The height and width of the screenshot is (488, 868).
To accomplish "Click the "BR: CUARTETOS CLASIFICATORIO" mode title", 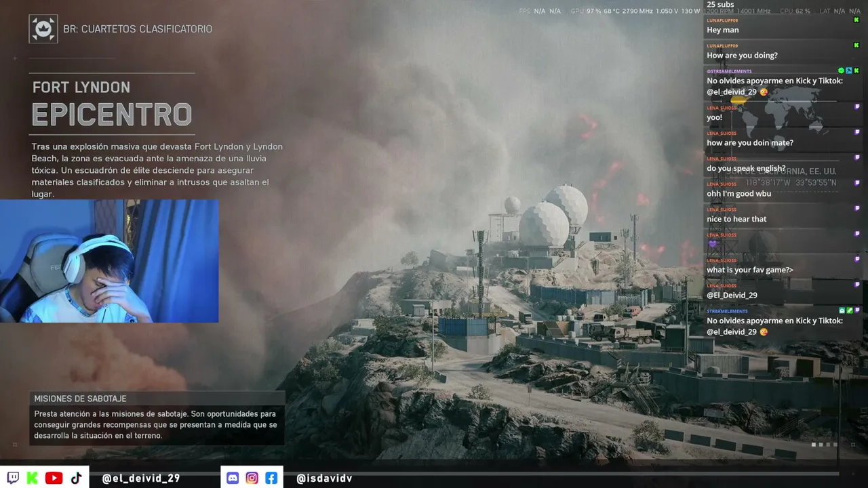I will click(138, 29).
